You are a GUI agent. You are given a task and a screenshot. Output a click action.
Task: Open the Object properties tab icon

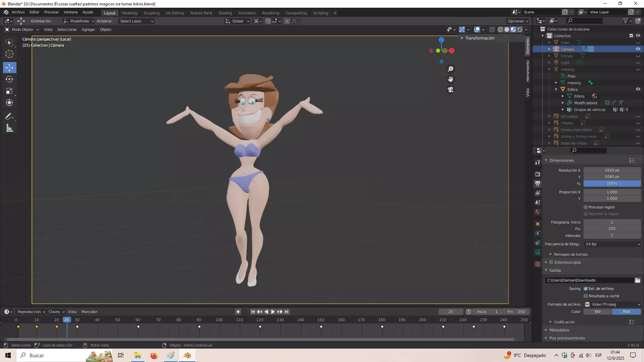[x=538, y=224]
